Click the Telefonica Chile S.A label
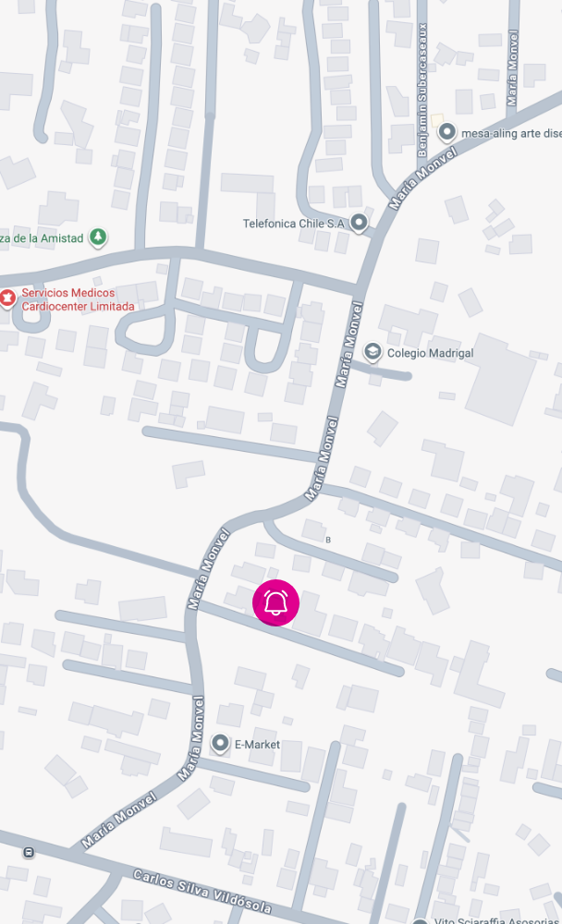 coord(294,224)
